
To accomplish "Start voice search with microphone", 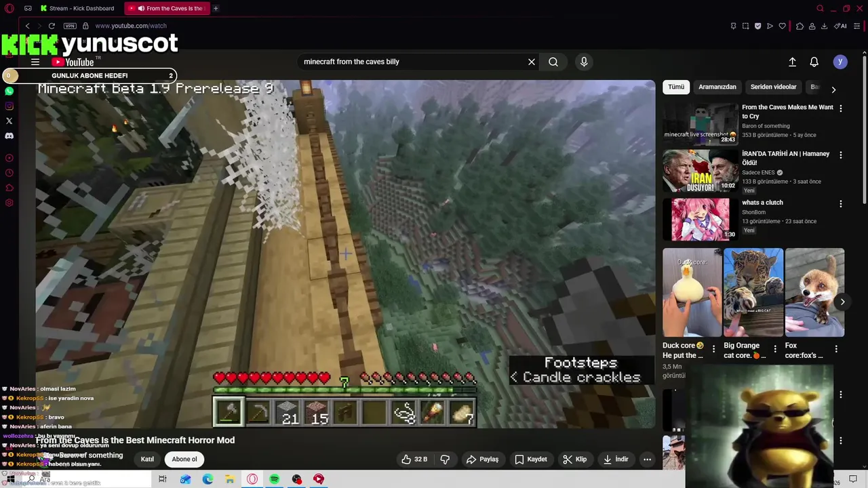I will [584, 62].
